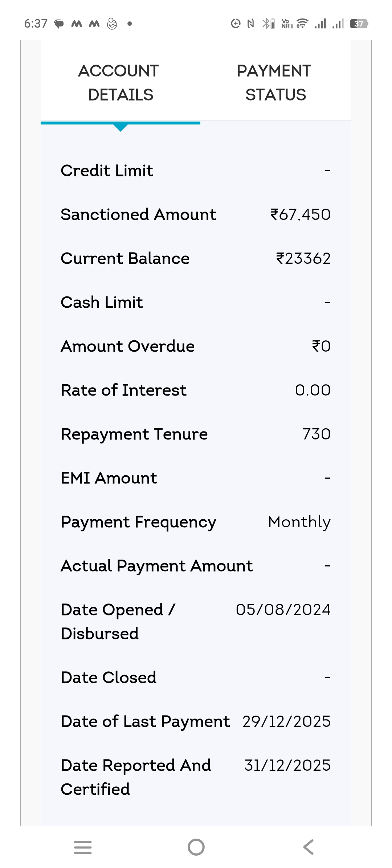Tap the battery level indicator
Screen dimensions: 392x868
point(359,24)
